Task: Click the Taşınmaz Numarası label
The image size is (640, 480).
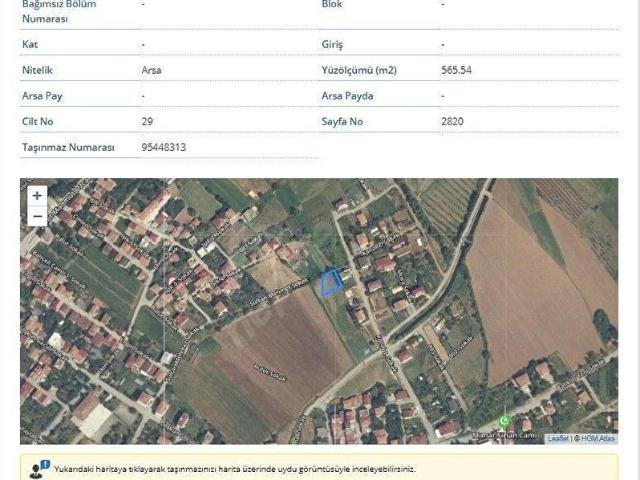Action: click(68, 147)
